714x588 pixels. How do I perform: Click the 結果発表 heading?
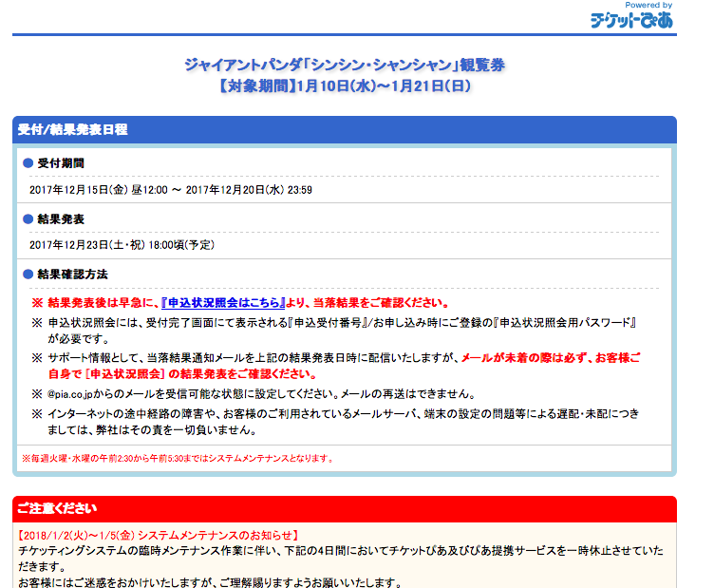click(x=61, y=219)
